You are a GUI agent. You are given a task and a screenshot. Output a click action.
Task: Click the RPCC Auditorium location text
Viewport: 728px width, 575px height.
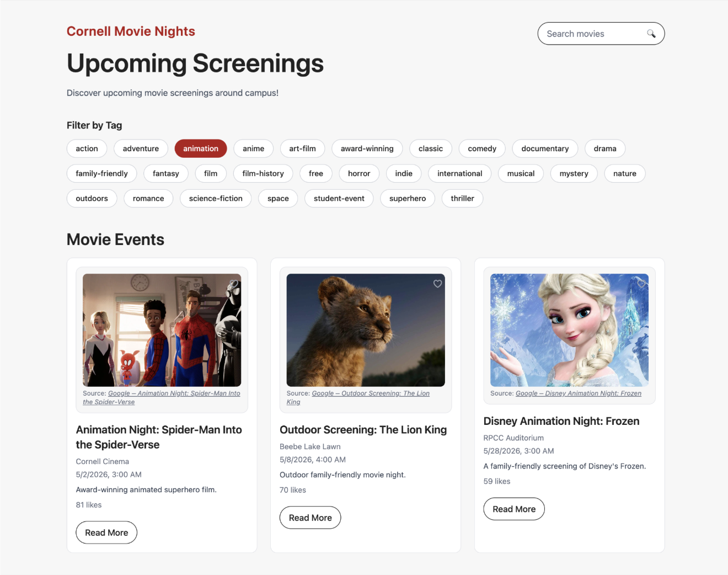513,438
